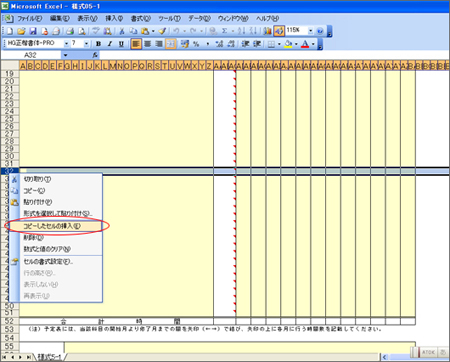Open the 挿入 menu

(114, 18)
